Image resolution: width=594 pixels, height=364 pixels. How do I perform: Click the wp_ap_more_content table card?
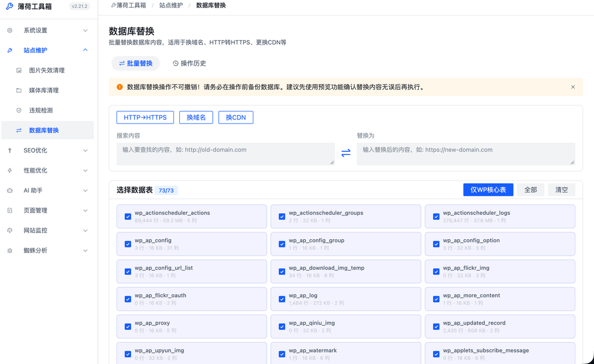click(500, 299)
